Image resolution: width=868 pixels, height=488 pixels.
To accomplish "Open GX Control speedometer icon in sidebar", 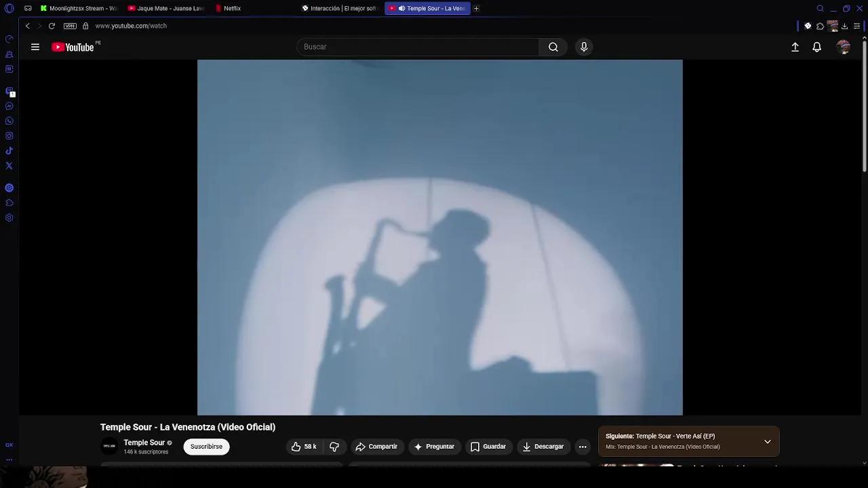I will click(9, 39).
